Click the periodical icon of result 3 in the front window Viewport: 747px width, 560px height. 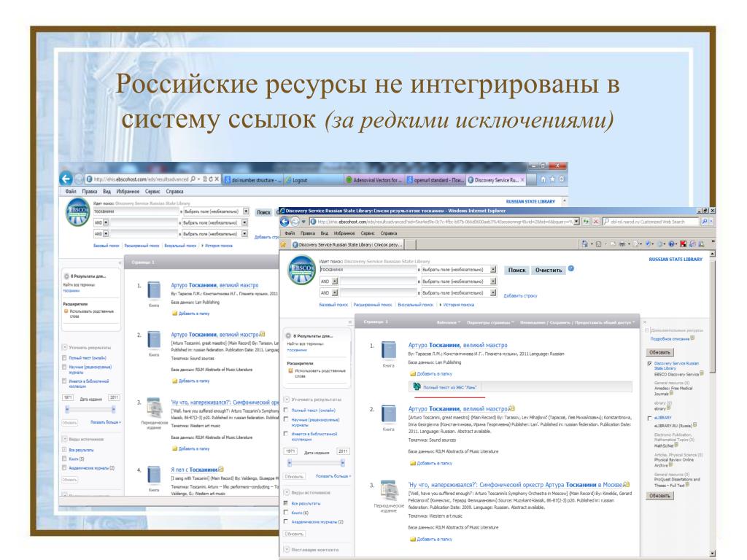tap(390, 491)
